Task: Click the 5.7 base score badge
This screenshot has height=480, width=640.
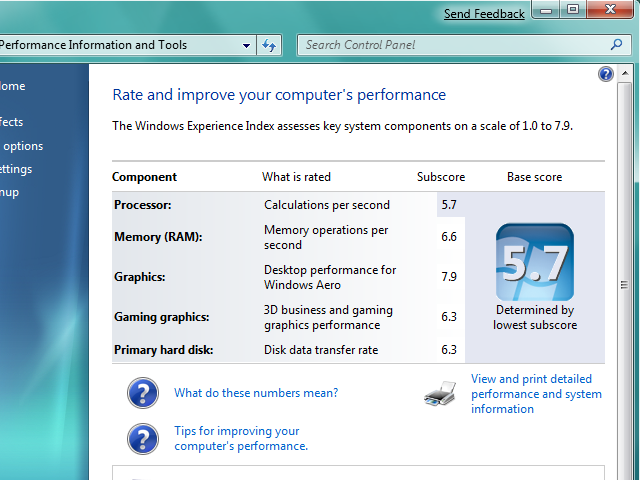Action: pos(535,262)
